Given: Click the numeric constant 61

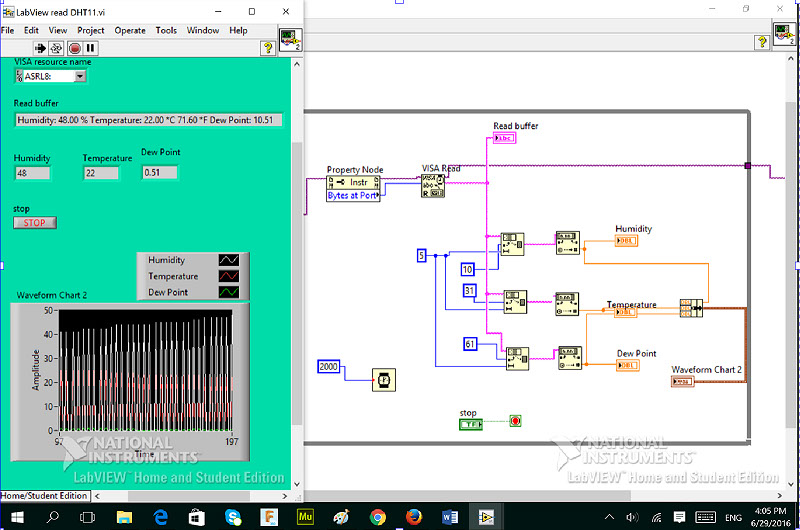Looking at the screenshot, I should click(470, 344).
